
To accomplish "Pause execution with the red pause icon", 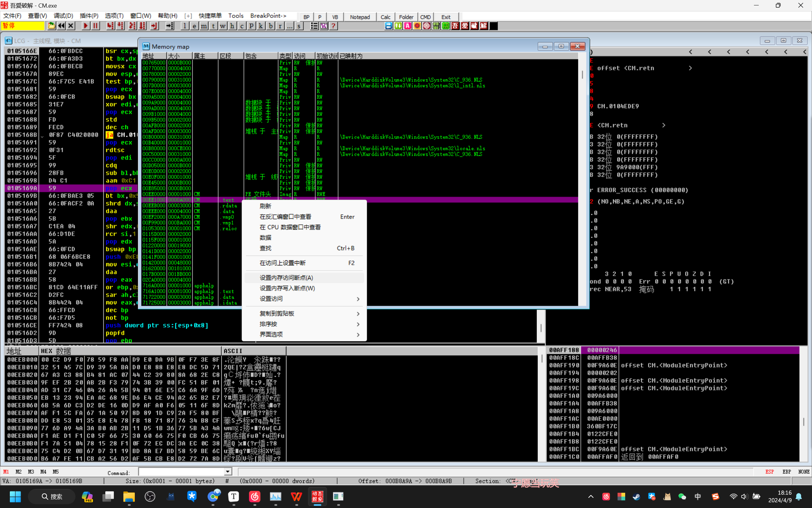I will click(x=95, y=26).
